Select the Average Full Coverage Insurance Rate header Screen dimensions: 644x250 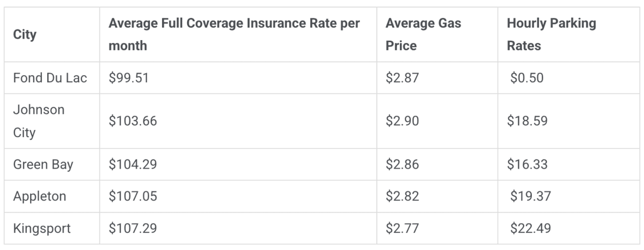pyautogui.click(x=234, y=35)
